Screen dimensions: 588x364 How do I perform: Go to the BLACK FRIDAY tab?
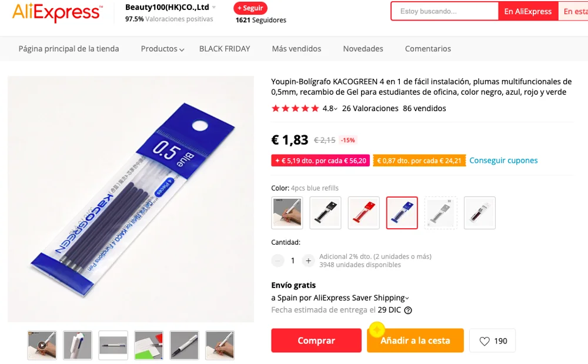(x=225, y=49)
